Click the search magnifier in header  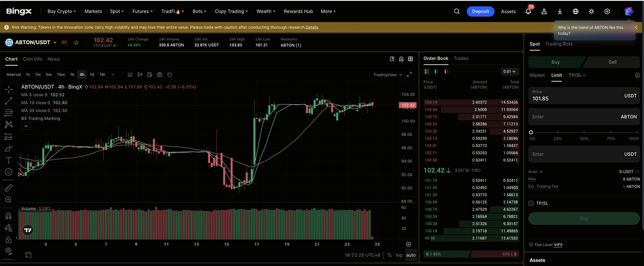click(457, 11)
